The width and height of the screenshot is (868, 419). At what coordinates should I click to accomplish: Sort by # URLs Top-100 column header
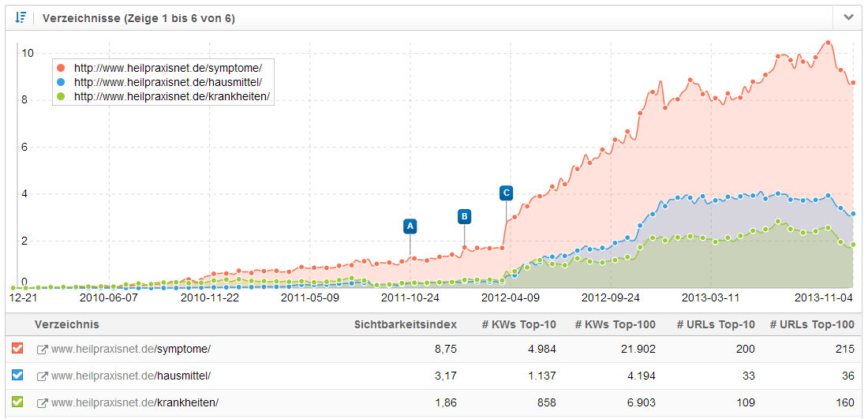[811, 324]
